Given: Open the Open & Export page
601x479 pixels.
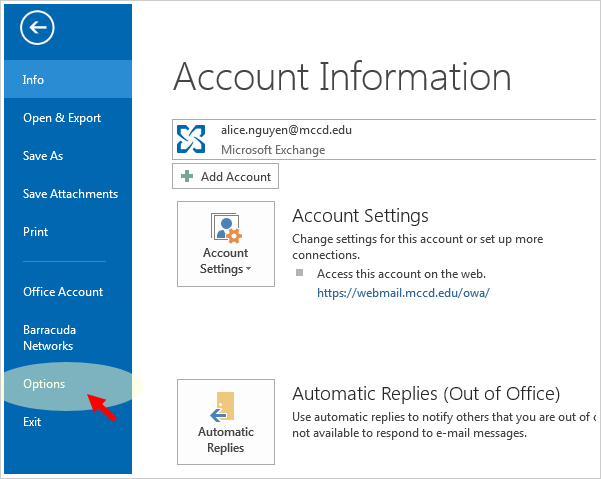Looking at the screenshot, I should [x=62, y=118].
